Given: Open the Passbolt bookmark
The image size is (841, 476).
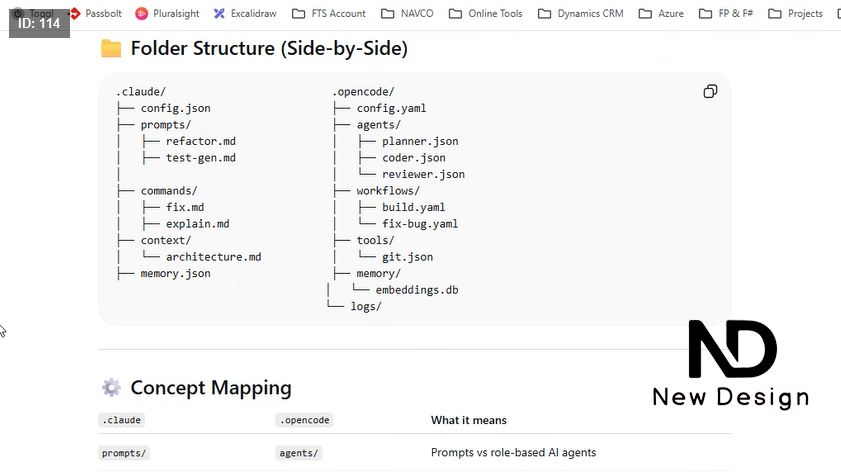Looking at the screenshot, I should tap(98, 13).
